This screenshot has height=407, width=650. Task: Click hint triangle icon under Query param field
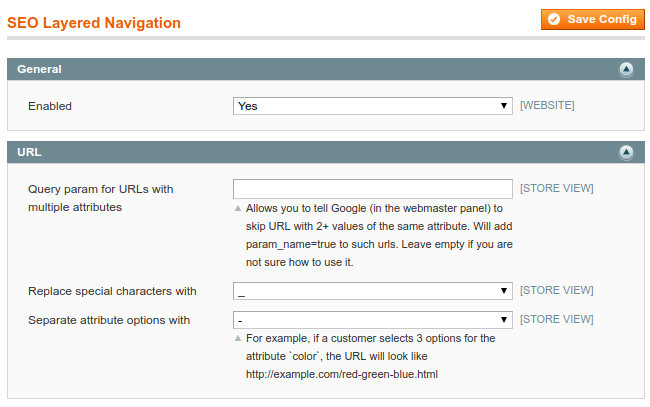[x=238, y=209]
